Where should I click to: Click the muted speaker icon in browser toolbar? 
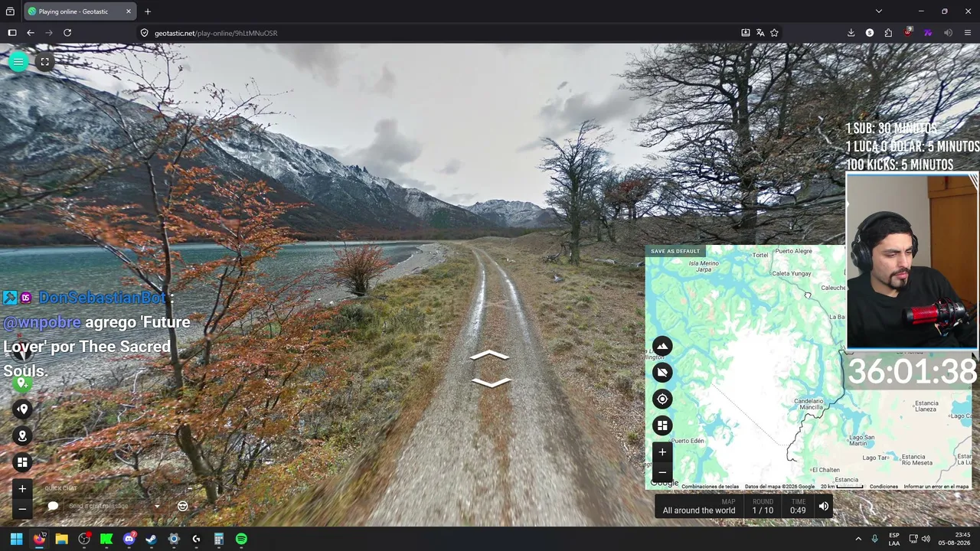click(x=948, y=33)
